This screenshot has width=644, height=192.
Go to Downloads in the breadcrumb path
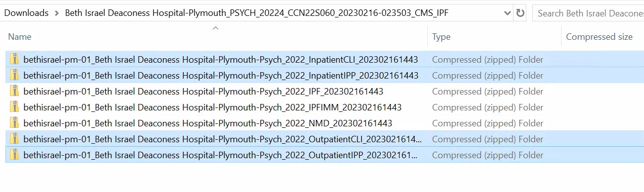(26, 13)
